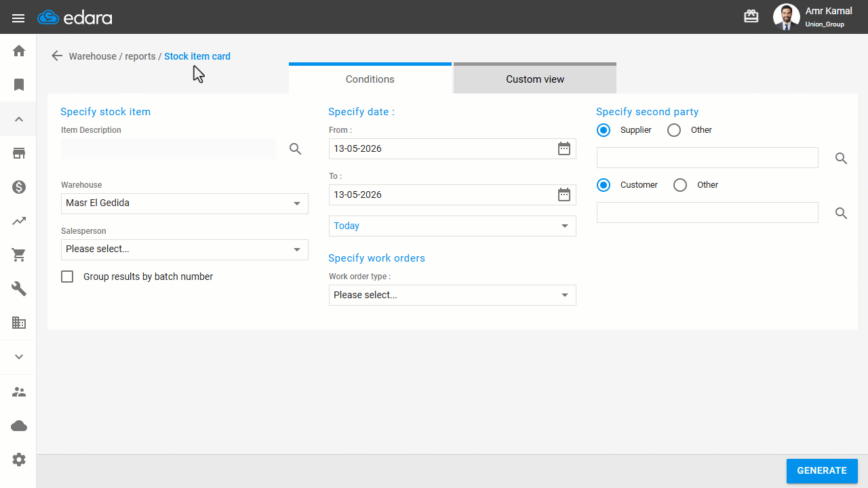The height and width of the screenshot is (488, 868).
Task: Open Amr Kamal profile avatar
Action: [786, 17]
